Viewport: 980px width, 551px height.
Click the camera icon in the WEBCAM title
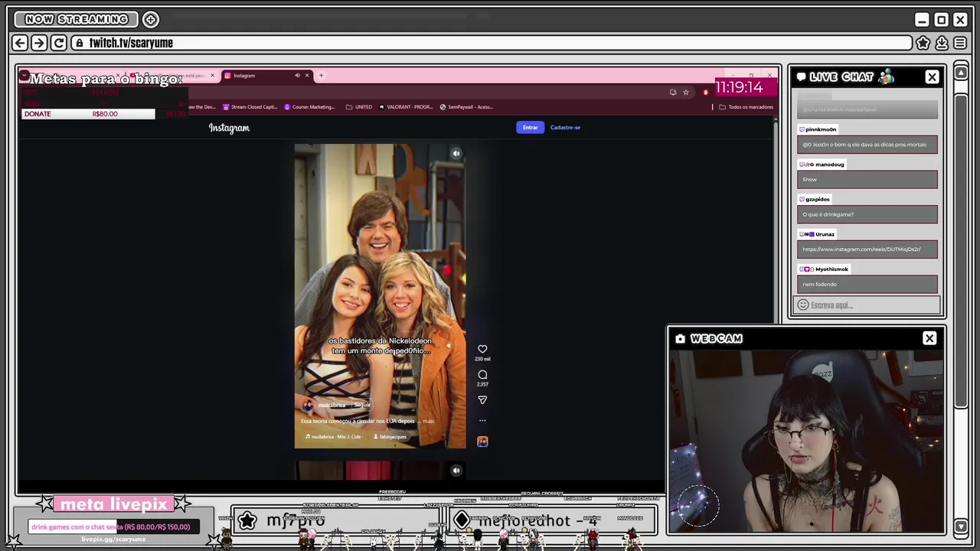pos(680,338)
